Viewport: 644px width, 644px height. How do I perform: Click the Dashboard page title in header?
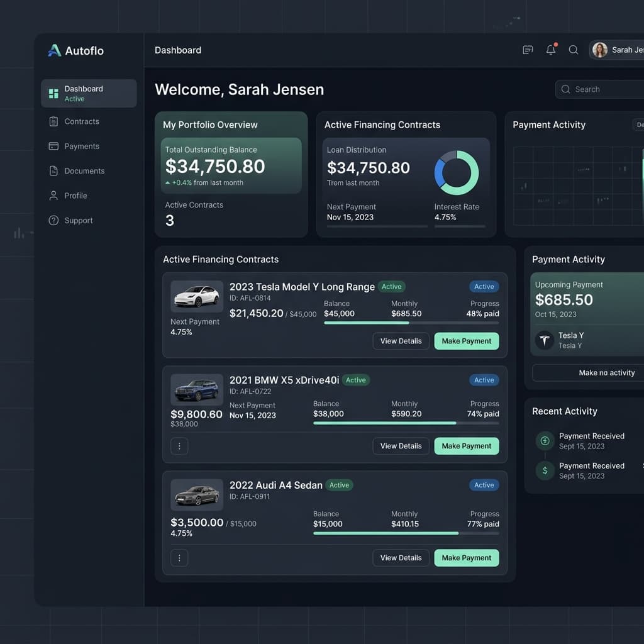tap(178, 50)
